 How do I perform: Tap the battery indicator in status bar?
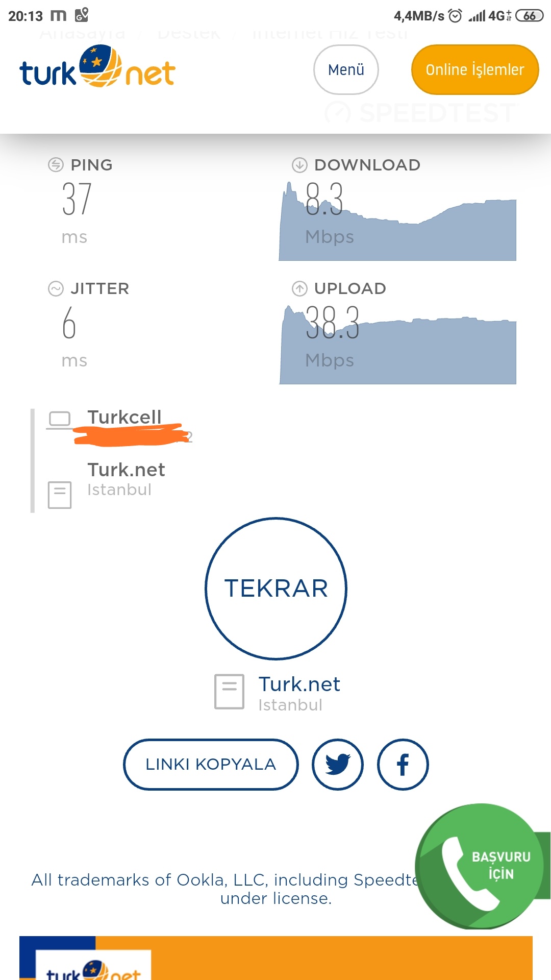pos(530,16)
